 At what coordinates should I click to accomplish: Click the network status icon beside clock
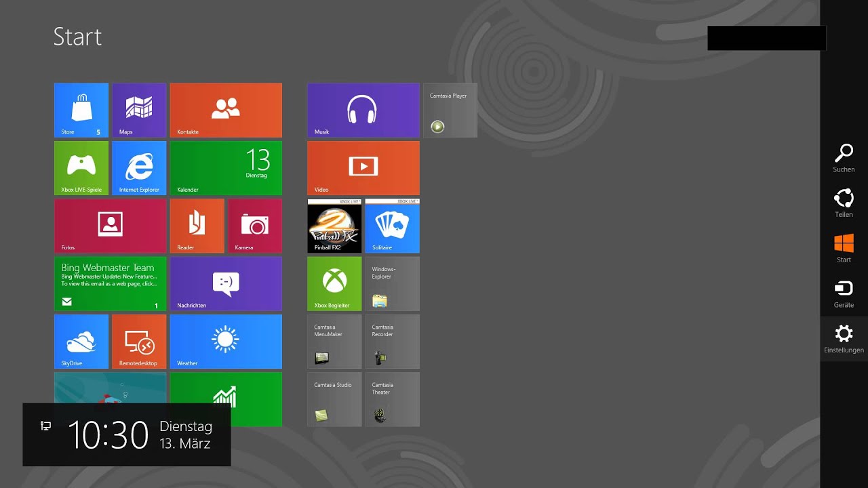(45, 426)
